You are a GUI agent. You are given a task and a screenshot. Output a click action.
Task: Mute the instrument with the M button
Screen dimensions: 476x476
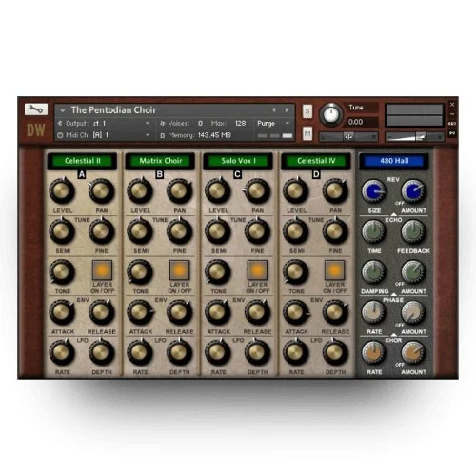click(x=307, y=133)
